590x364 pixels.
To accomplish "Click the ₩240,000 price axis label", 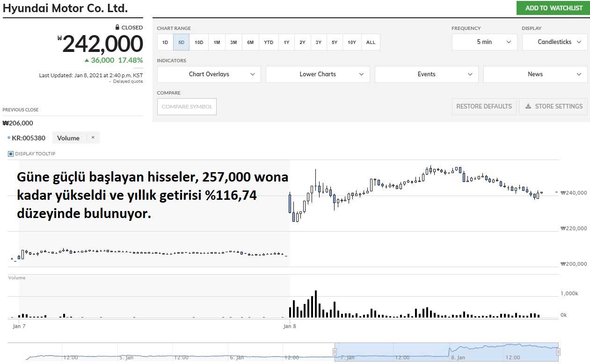I will tap(574, 192).
